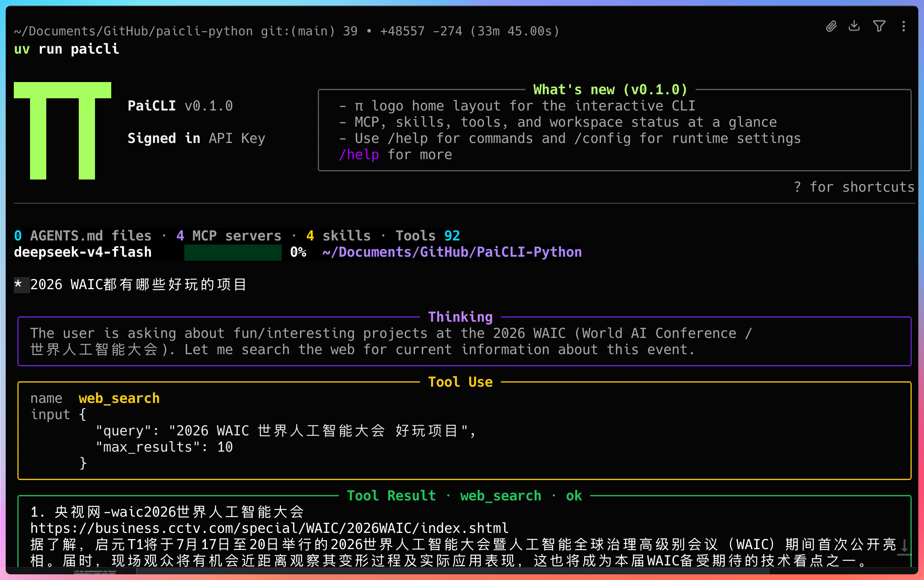Click 'Tools 92' status entry

(x=428, y=236)
